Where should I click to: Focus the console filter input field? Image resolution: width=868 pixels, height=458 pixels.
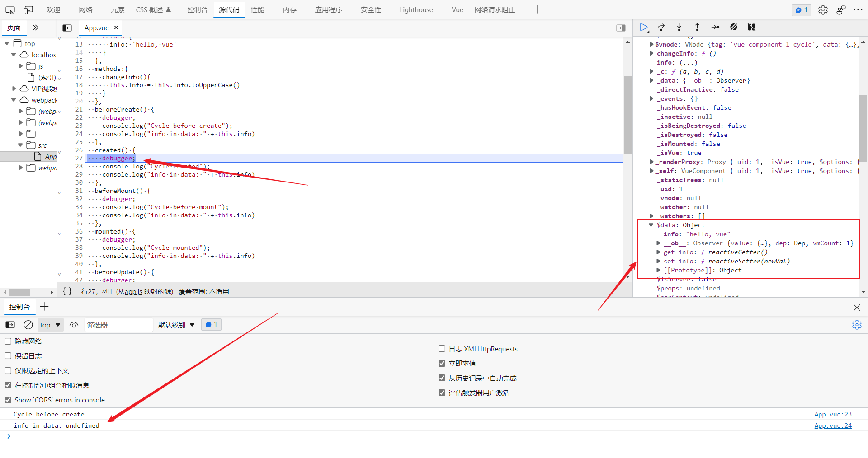118,325
